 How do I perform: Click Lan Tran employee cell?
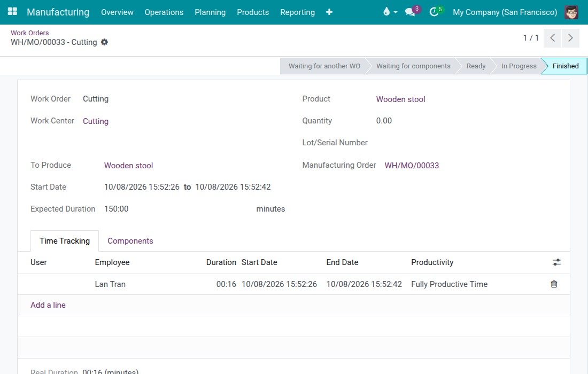110,284
